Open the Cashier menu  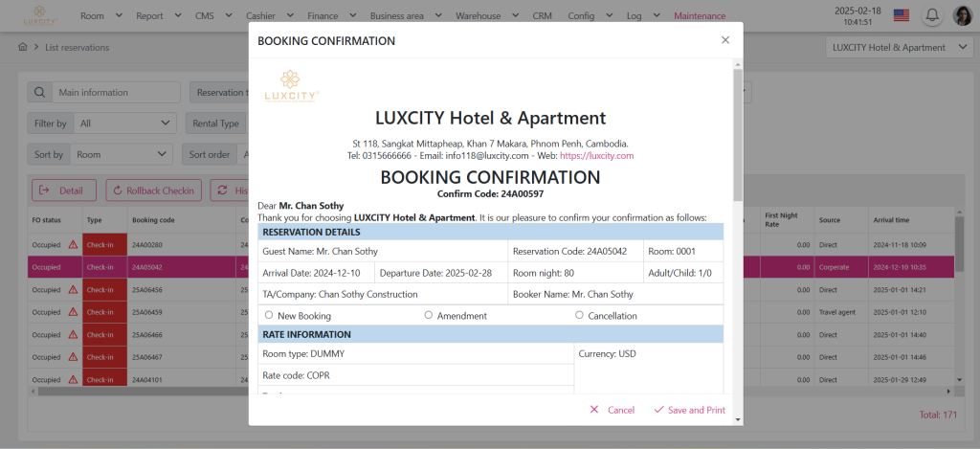click(x=266, y=15)
